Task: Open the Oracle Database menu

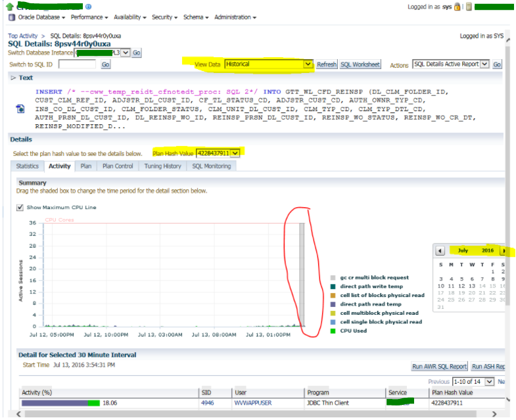Action: [41, 17]
